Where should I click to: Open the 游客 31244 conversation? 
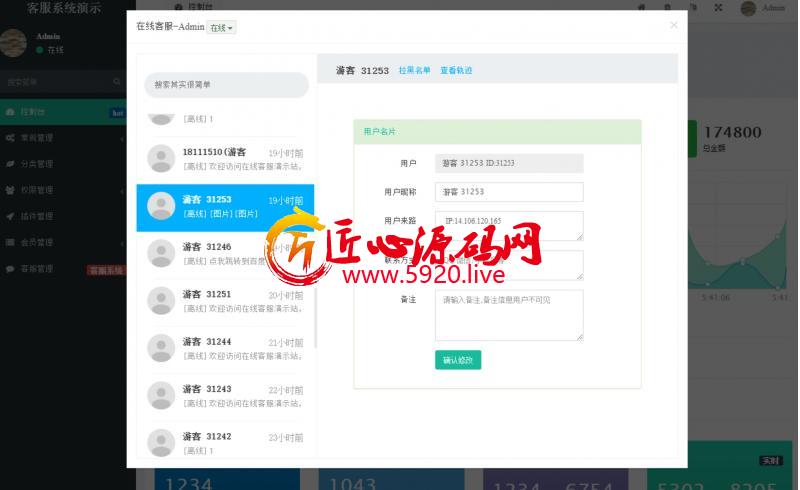[x=225, y=349]
